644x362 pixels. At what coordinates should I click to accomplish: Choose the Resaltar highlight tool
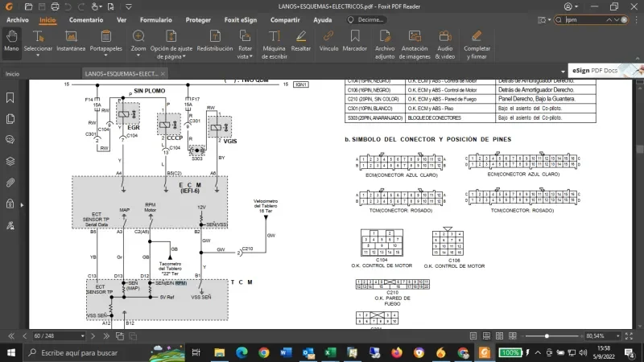tap(301, 41)
